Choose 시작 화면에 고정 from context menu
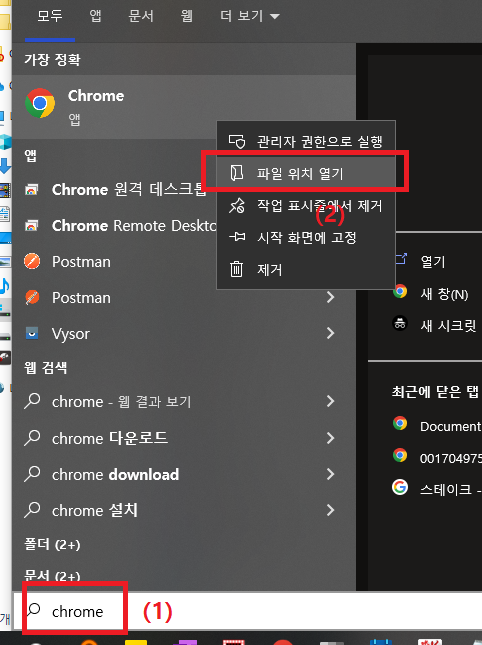482x645 pixels. pos(306,237)
